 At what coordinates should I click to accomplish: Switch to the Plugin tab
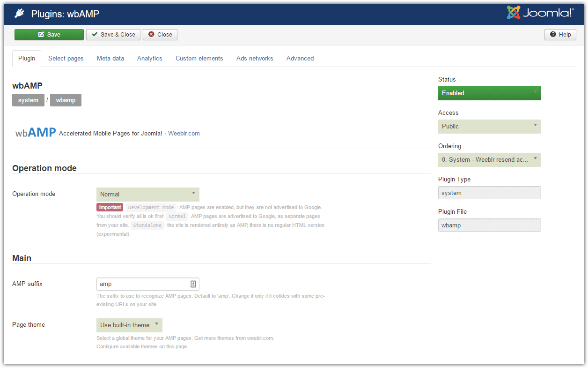pyautogui.click(x=27, y=59)
